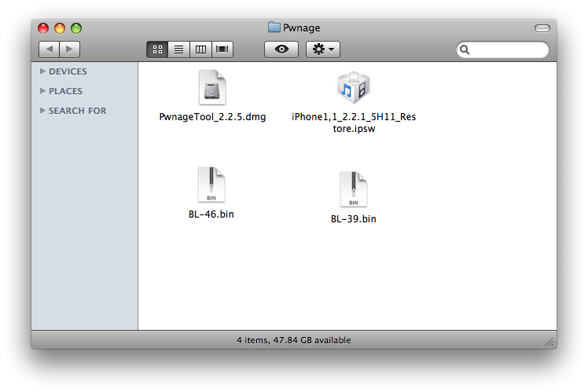Screen dimensions: 588x392
Task: Switch to list view
Action: (x=178, y=49)
